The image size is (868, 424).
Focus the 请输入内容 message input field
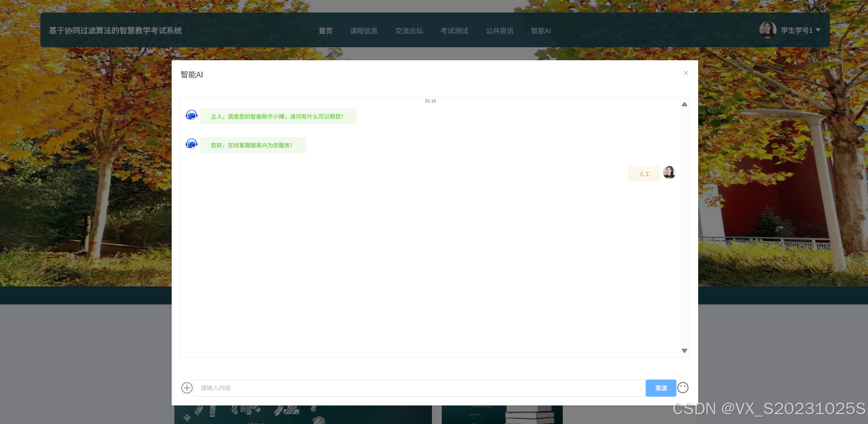(x=419, y=388)
